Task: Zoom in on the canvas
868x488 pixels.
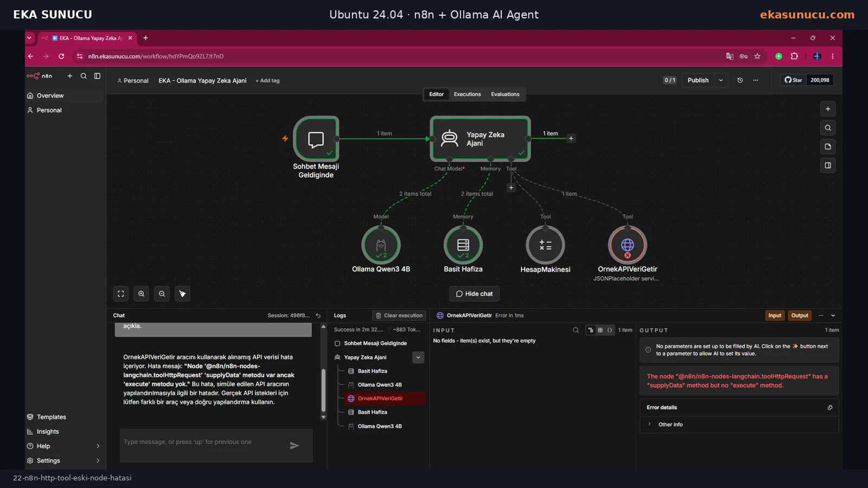Action: (141, 293)
